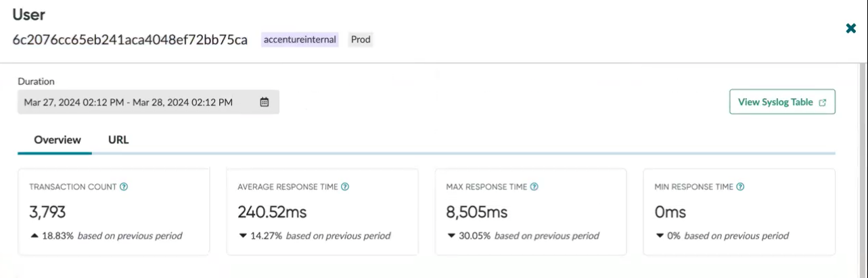Screen dimensions: 868x278
Task: Select user ID 6c2076cc65eb241aca4048ef72bb75ca
Action: (130, 39)
